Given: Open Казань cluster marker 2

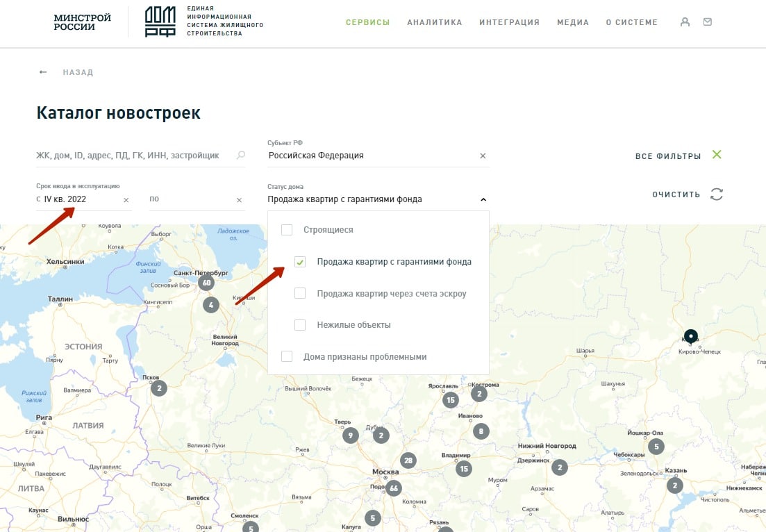Looking at the screenshot, I should (x=674, y=485).
